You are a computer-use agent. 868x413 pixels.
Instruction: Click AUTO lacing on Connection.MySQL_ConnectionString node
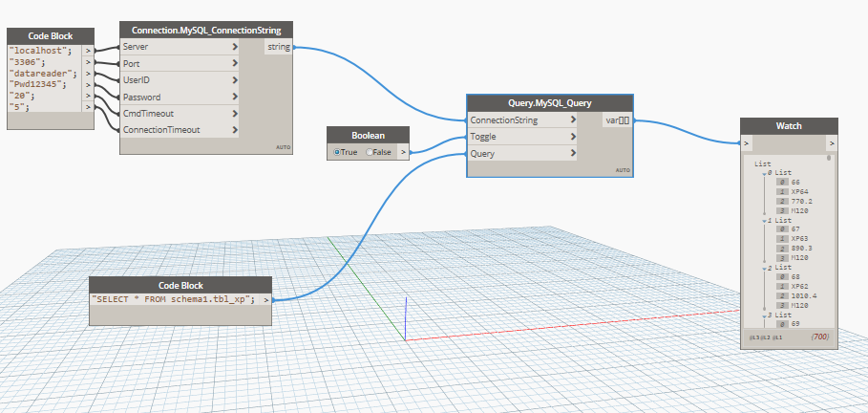click(x=283, y=147)
